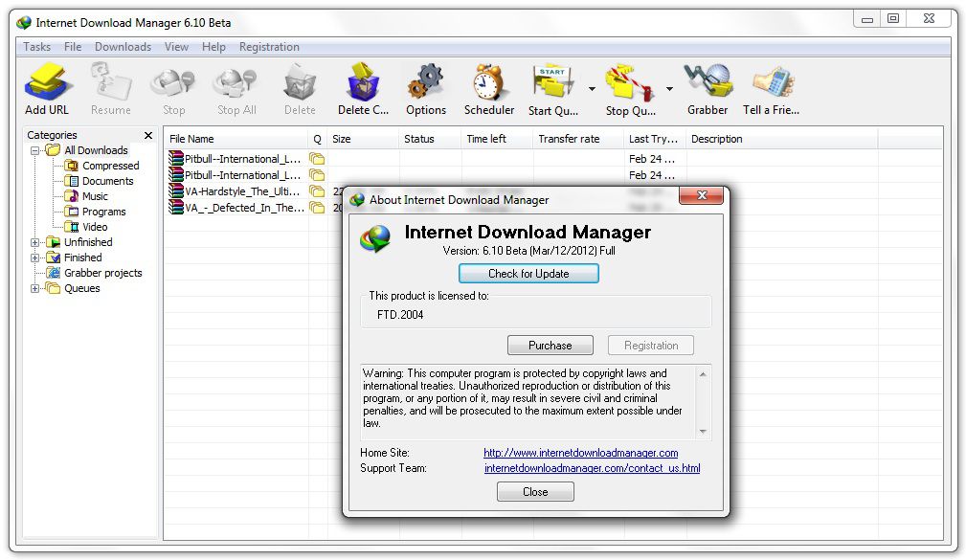966x560 pixels.
Task: Open the Scheduler clock icon
Action: click(x=489, y=81)
